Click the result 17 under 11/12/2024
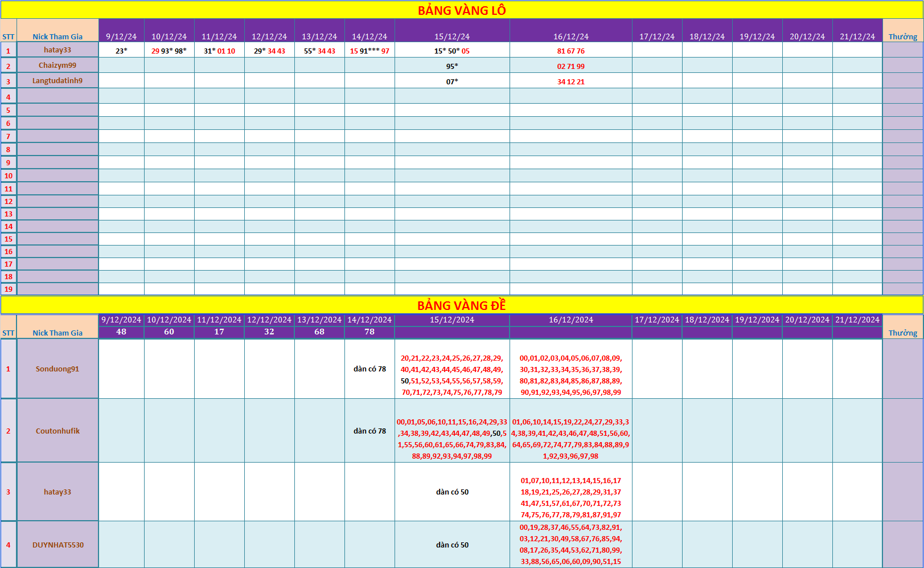This screenshot has height=568, width=924. (219, 332)
